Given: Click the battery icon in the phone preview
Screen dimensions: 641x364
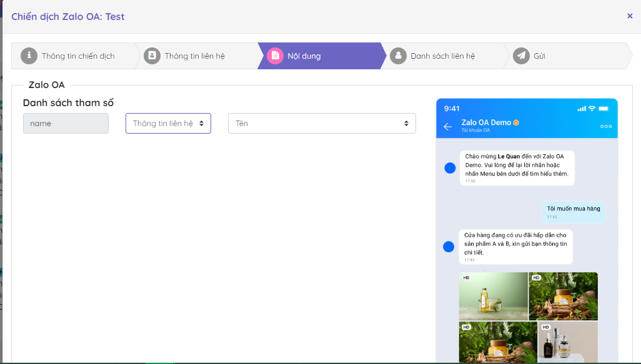Looking at the screenshot, I should tap(604, 109).
